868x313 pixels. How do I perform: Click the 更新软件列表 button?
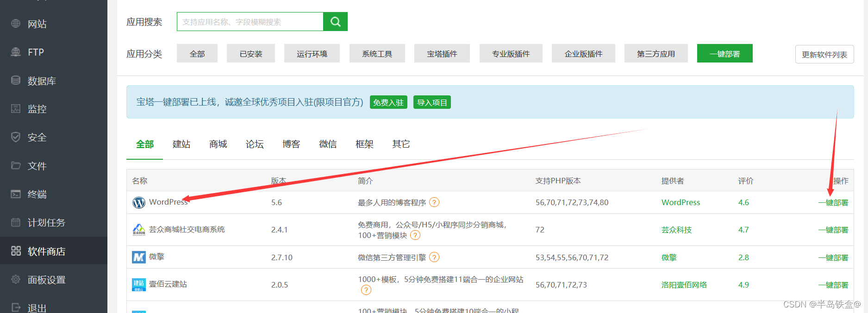pyautogui.click(x=824, y=55)
